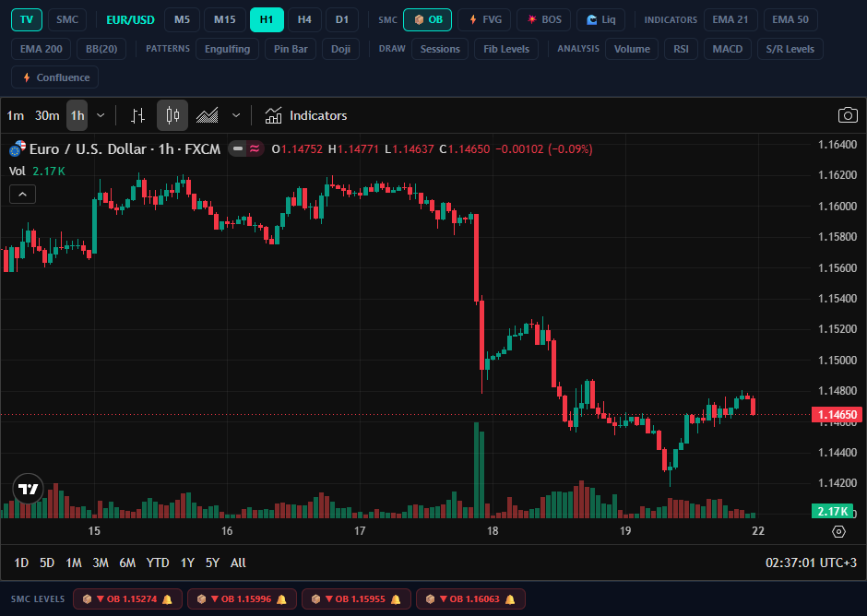
Task: Set date range to 6M
Action: (127, 563)
